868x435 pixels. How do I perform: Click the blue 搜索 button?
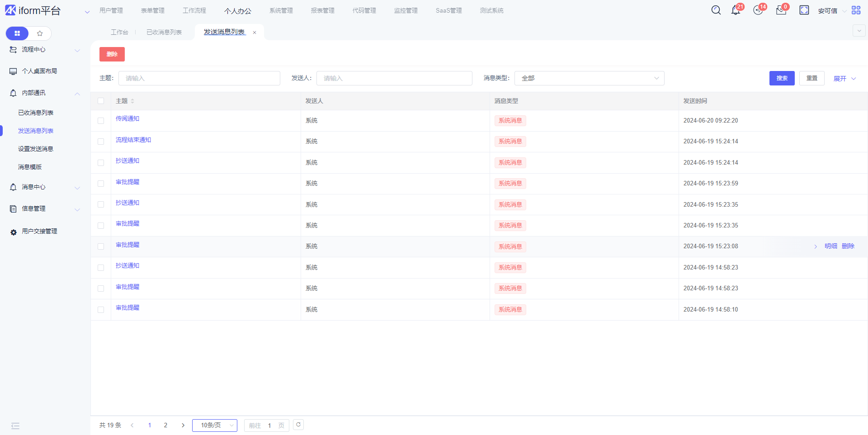click(x=782, y=78)
